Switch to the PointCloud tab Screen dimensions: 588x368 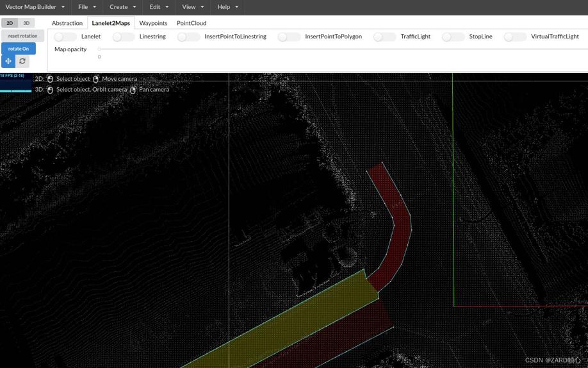192,23
